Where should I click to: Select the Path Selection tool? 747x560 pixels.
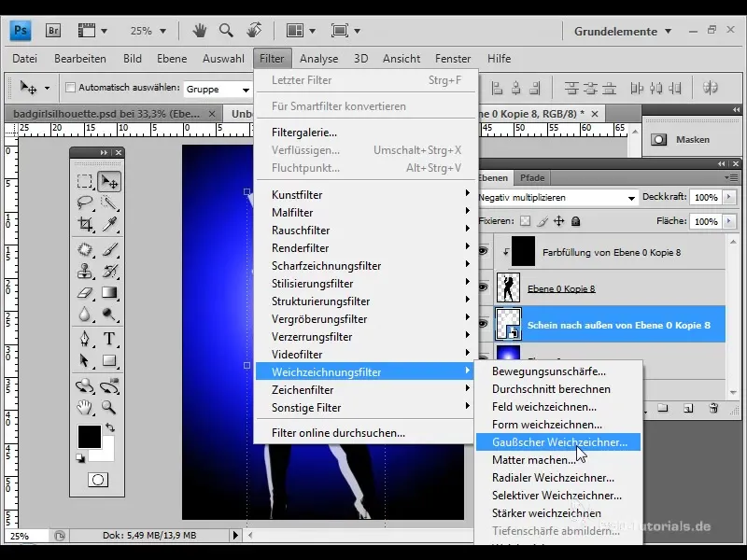[85, 360]
